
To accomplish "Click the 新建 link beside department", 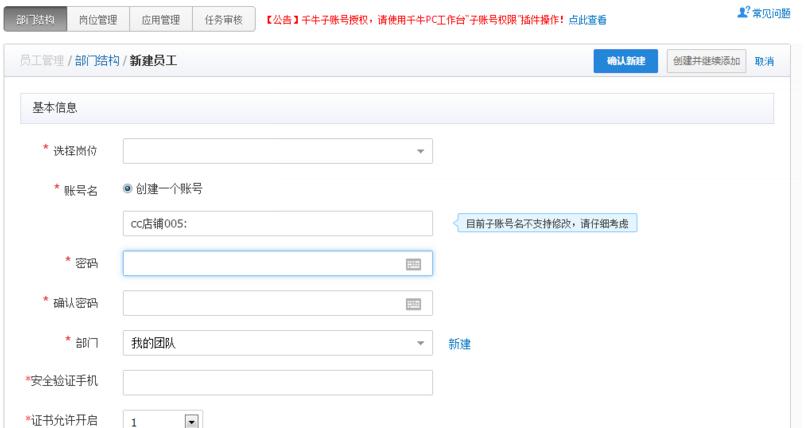I will pos(459,344).
